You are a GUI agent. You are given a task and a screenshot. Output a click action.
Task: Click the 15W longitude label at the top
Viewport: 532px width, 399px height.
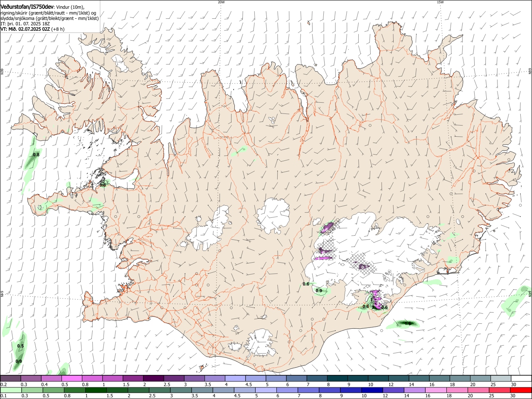(x=440, y=2)
